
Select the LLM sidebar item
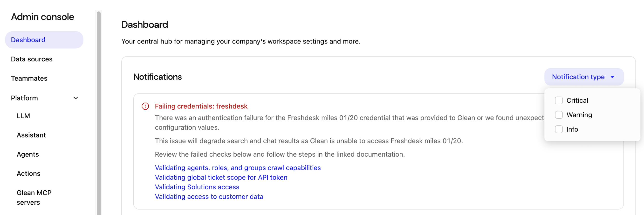[23, 116]
